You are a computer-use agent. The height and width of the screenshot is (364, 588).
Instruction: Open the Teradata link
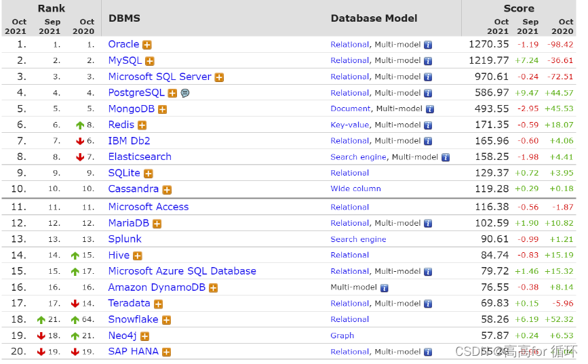tap(129, 303)
